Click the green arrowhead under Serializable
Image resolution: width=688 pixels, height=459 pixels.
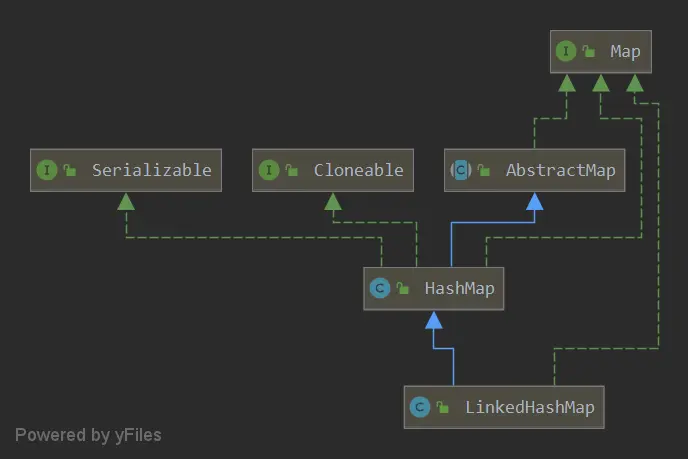(x=126, y=202)
